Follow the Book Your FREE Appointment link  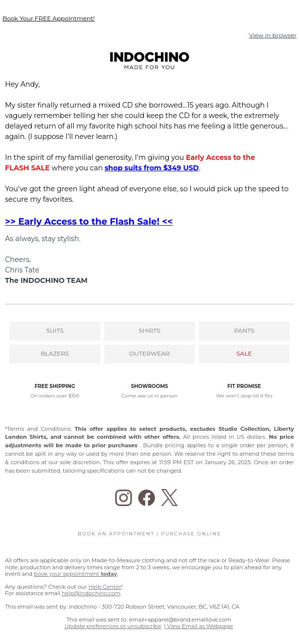[x=48, y=18]
